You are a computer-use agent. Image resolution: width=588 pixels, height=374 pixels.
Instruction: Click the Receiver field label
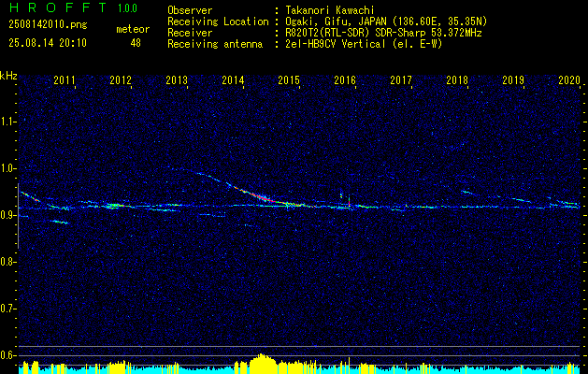click(190, 33)
